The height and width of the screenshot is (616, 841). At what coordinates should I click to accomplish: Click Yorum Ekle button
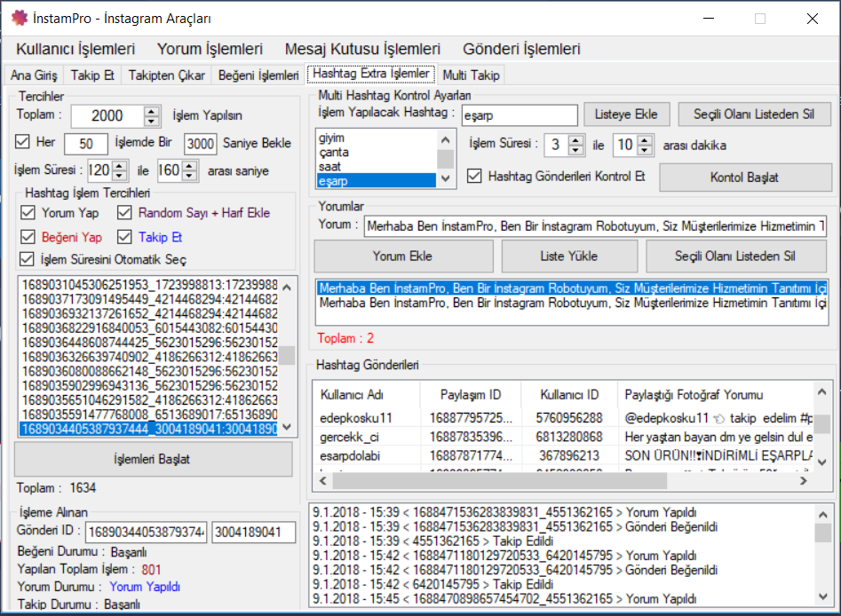click(403, 256)
